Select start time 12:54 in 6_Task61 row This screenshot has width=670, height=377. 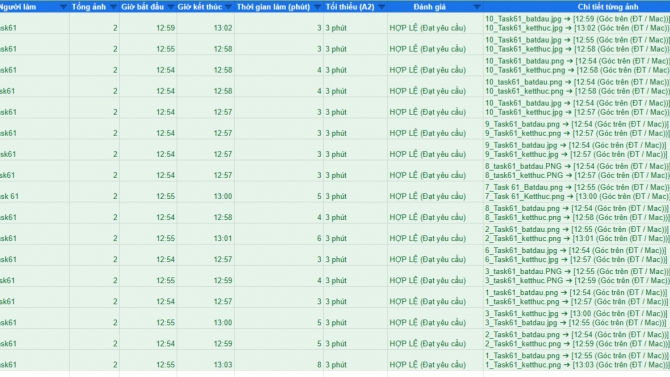click(x=148, y=255)
